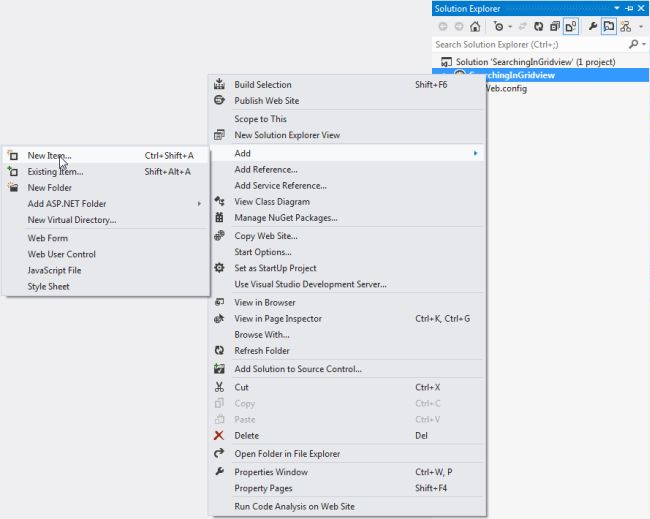Click Sync with Active Document icon
The image size is (650, 519).
coord(522,27)
